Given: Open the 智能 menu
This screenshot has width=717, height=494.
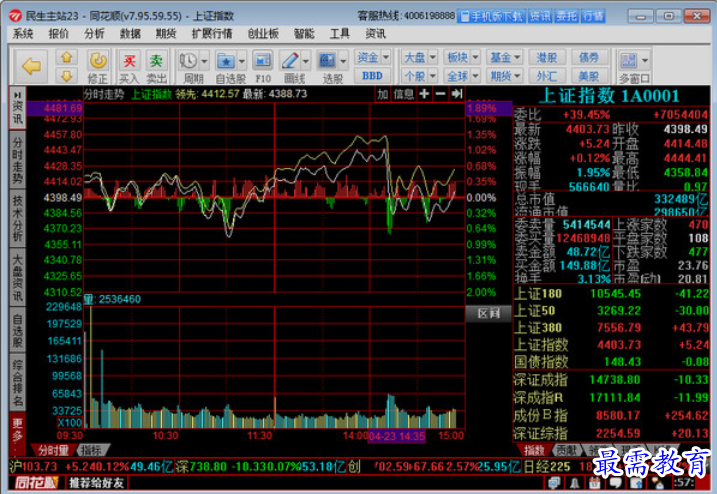Looking at the screenshot, I should pos(304,33).
